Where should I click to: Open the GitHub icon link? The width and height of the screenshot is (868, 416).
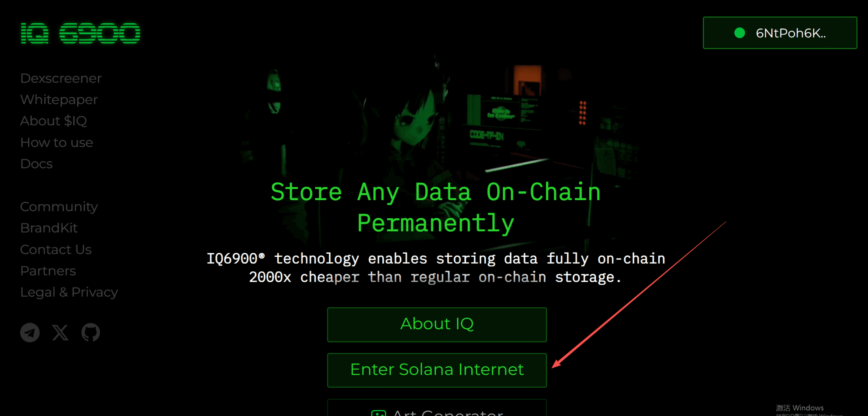point(91,332)
